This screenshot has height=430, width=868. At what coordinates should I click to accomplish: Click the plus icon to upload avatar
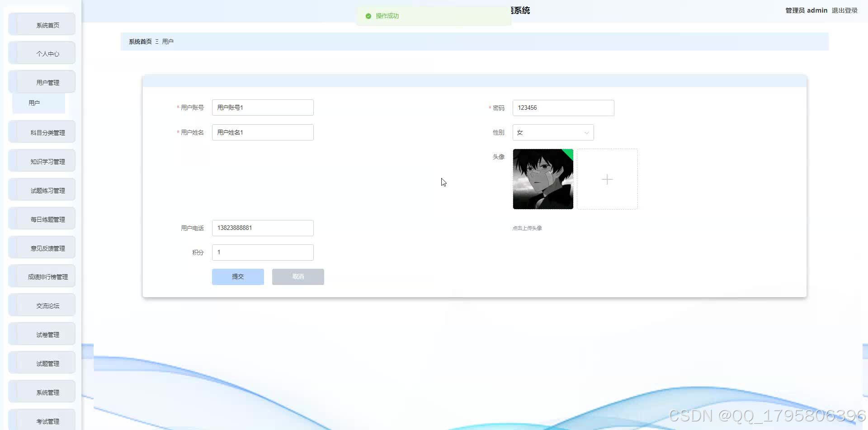(x=607, y=179)
